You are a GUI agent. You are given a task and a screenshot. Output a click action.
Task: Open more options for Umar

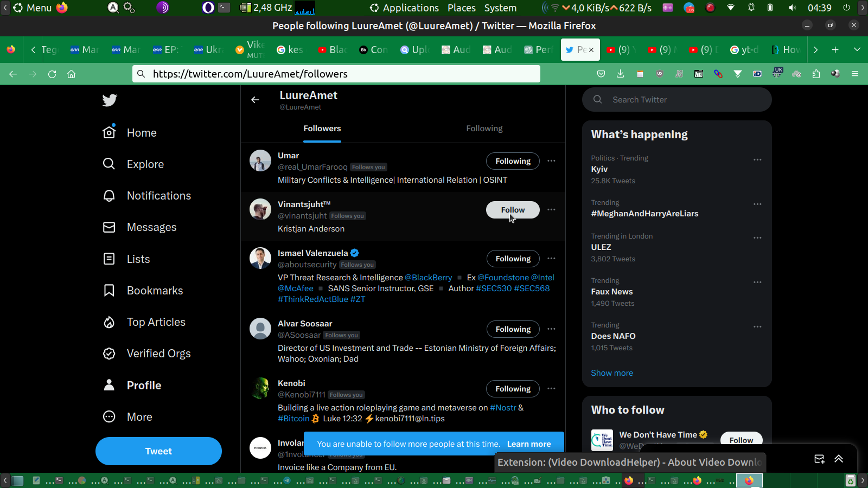click(551, 161)
